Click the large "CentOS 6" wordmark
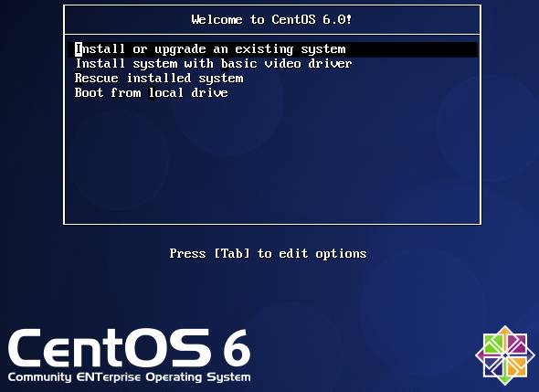 coord(129,348)
